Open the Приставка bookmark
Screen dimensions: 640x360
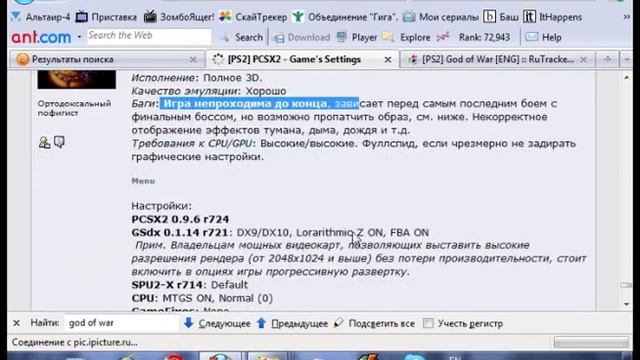pyautogui.click(x=107, y=17)
